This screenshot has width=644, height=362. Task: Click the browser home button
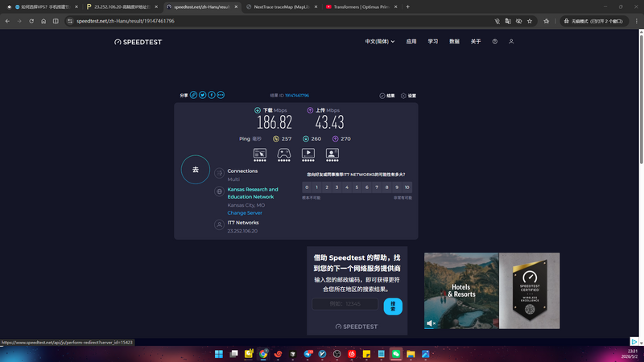pyautogui.click(x=43, y=21)
